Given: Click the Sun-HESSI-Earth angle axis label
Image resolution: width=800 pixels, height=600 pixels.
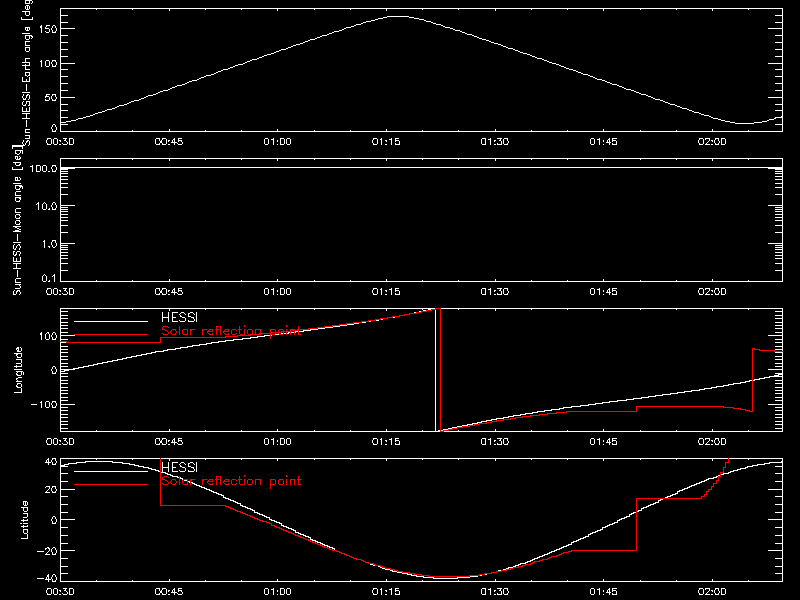Looking at the screenshot, I should (27, 73).
